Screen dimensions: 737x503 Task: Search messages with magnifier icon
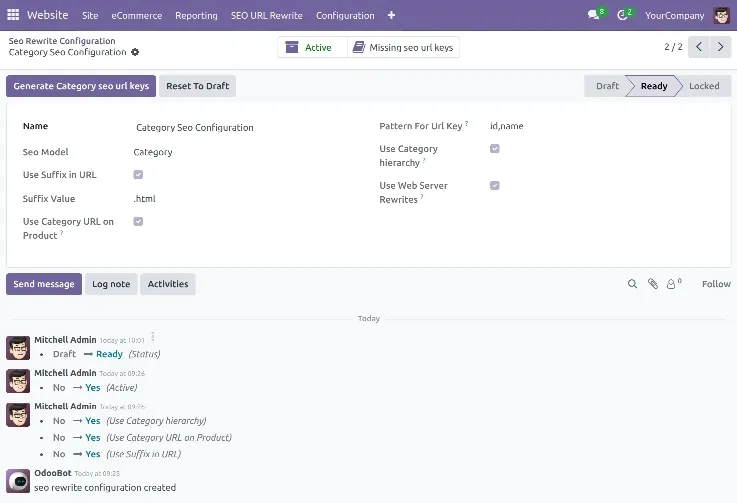click(632, 284)
